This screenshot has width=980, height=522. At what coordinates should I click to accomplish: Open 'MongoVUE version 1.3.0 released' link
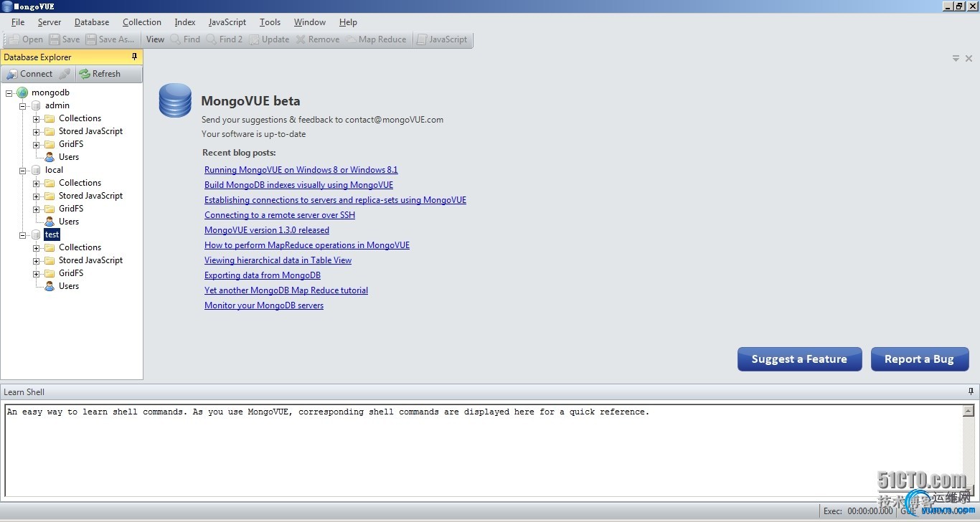tap(267, 230)
